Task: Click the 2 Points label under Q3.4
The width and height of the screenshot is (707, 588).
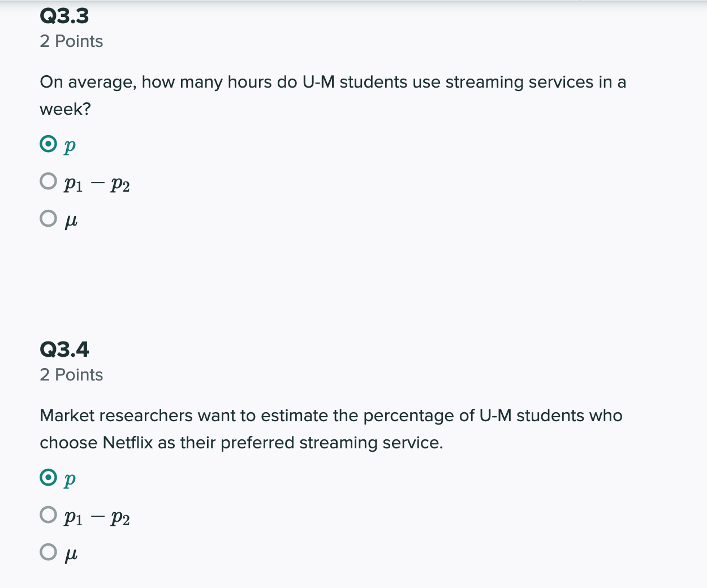Action: 71,374
